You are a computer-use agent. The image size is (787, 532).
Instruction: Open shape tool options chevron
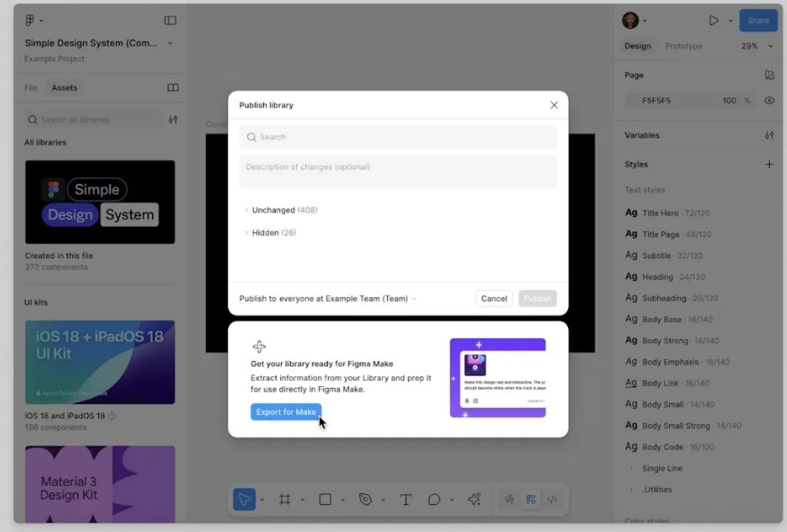tap(343, 500)
